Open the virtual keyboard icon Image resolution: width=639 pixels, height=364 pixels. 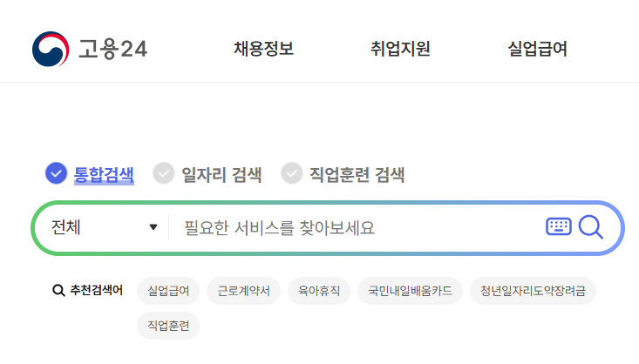(558, 227)
